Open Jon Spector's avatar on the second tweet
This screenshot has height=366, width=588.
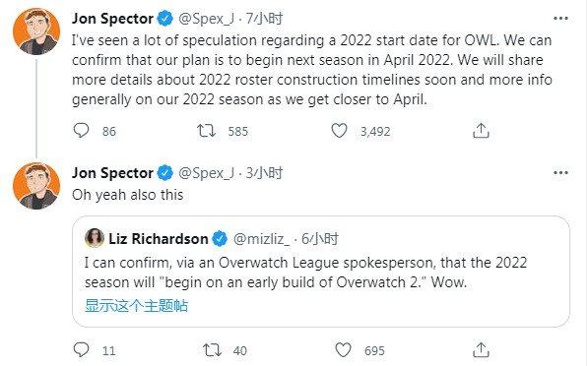(x=36, y=186)
